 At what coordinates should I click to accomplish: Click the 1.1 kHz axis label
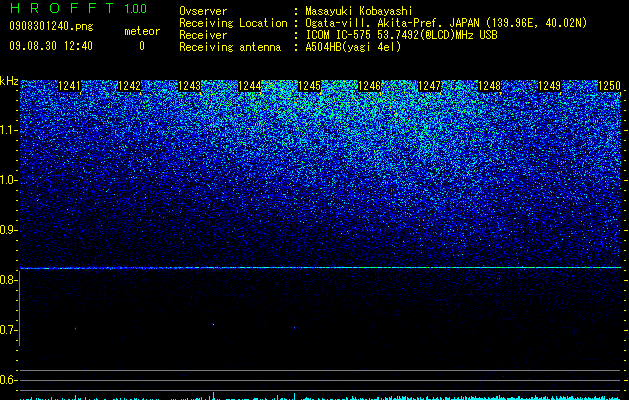click(9, 130)
